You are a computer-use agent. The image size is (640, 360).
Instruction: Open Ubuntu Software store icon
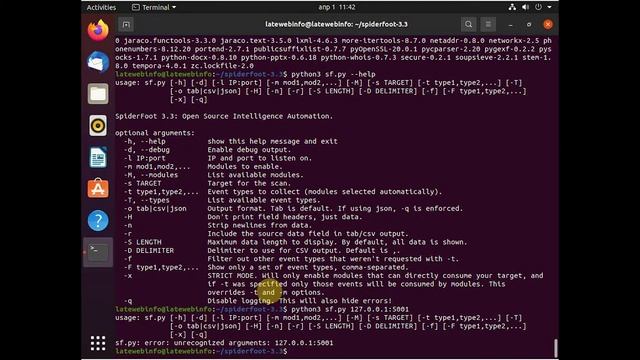point(98,189)
